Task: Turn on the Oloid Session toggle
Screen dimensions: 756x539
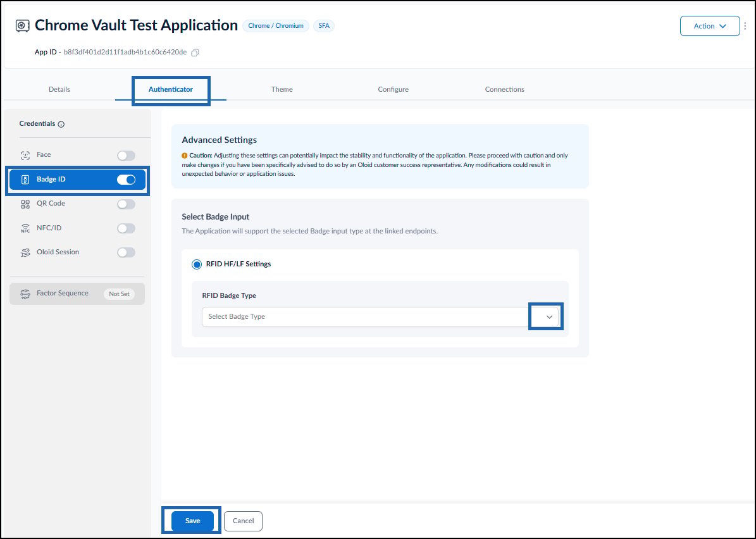Action: (x=127, y=252)
